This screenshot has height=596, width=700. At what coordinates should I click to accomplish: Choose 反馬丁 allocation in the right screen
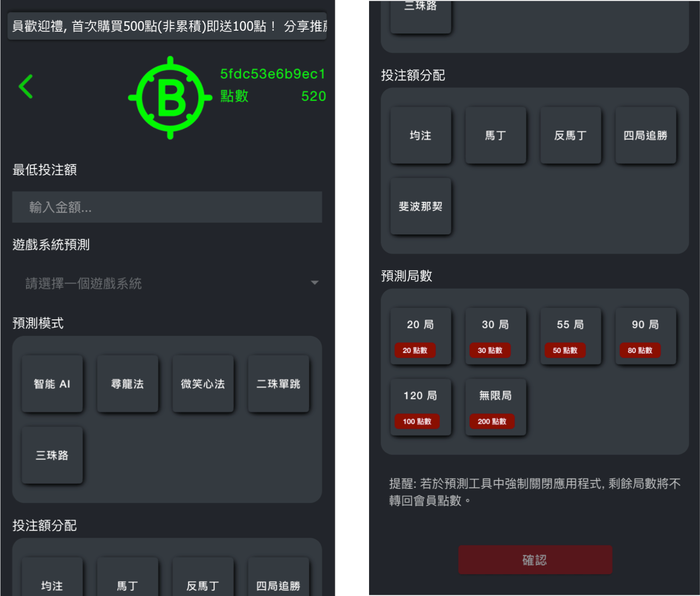[571, 136]
